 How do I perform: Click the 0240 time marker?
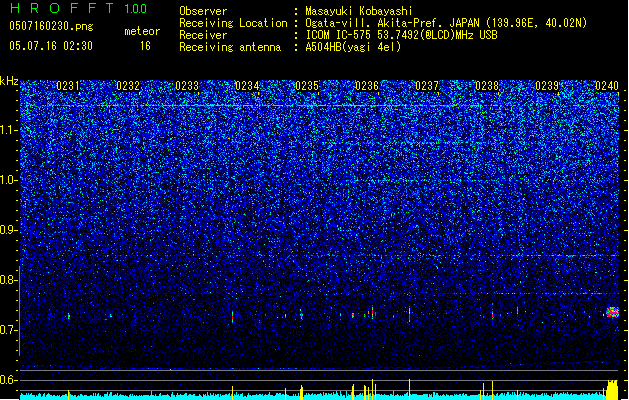607,85
